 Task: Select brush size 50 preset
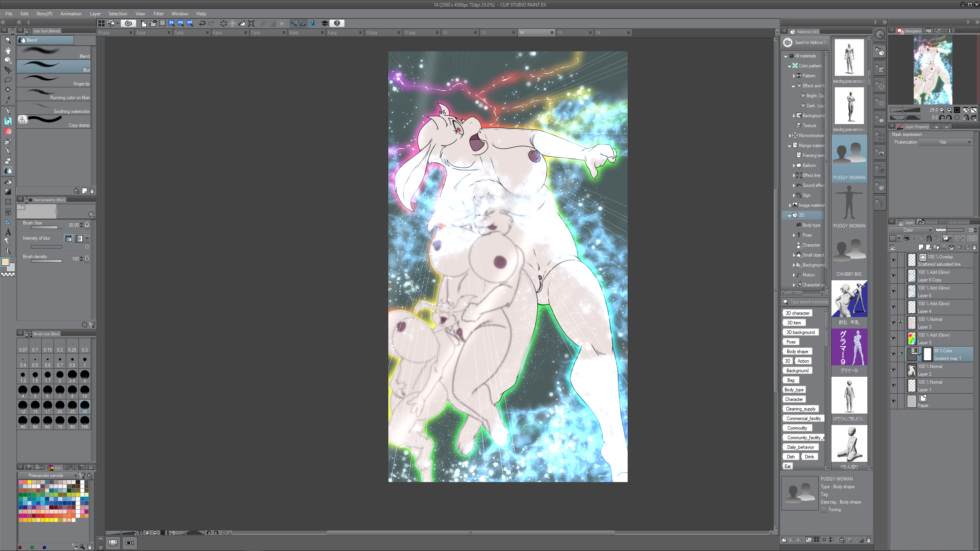click(x=35, y=422)
